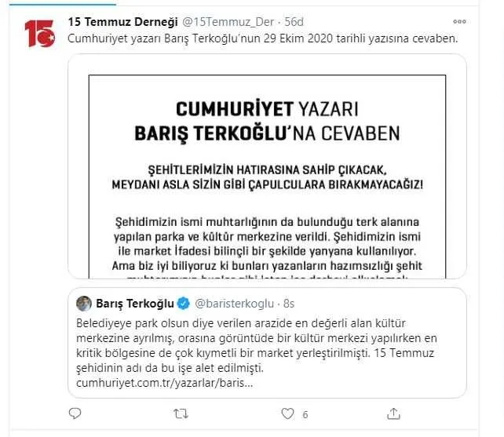The image size is (504, 437).
Task: Open the 15 Temmuz Derneği profile avatar
Action: coord(40,34)
